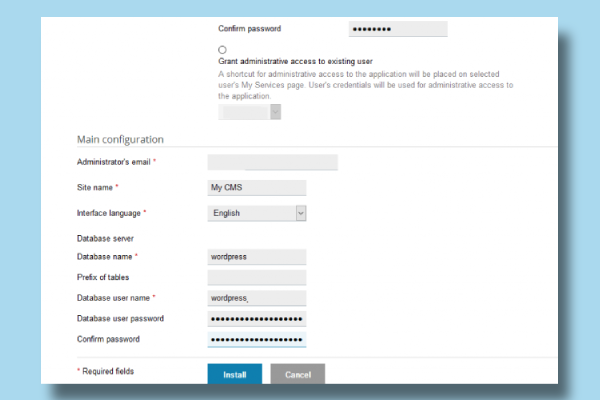Click the Confirm password field above the Install button

256,340
